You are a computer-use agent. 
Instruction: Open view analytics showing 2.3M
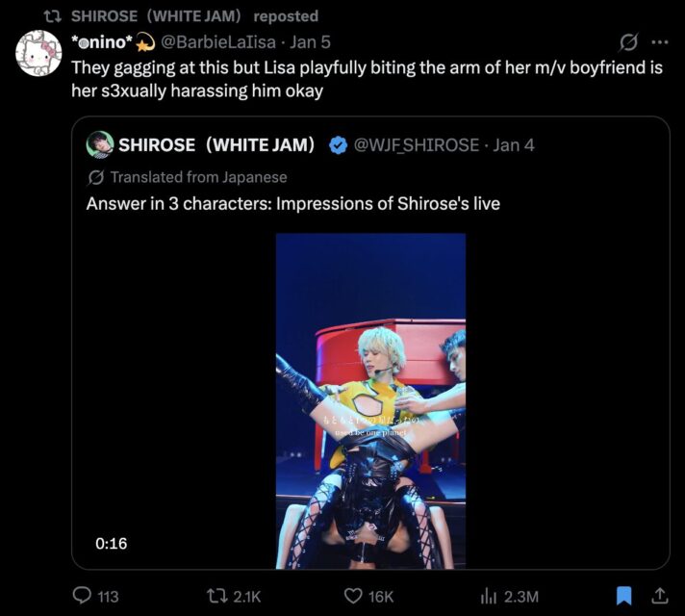point(487,596)
